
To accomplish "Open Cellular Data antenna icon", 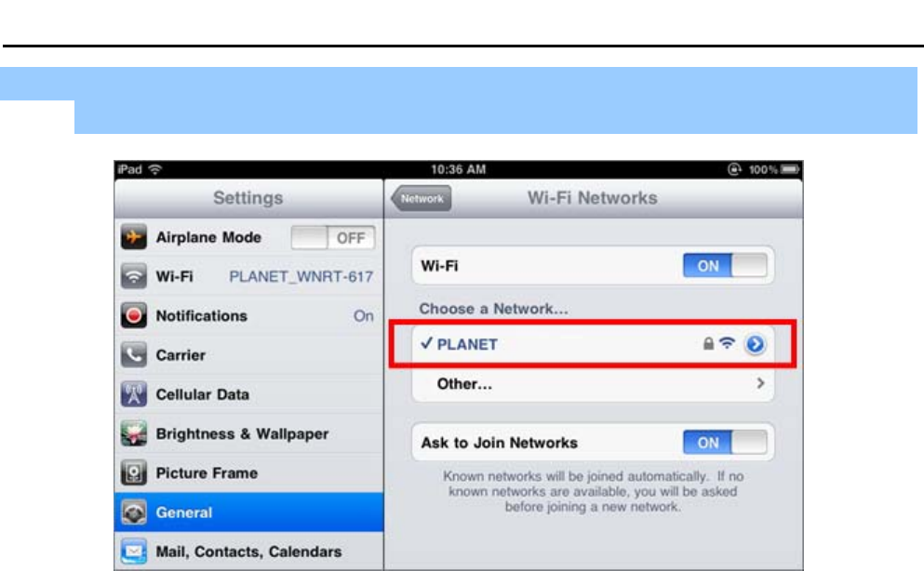I will [x=134, y=394].
